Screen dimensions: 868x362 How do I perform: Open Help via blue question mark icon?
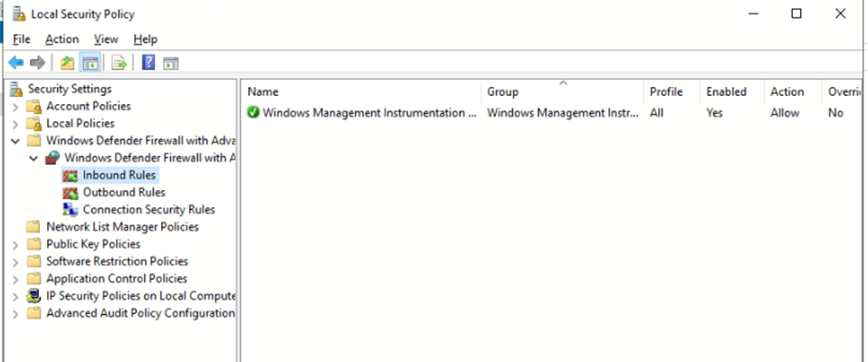[148, 62]
